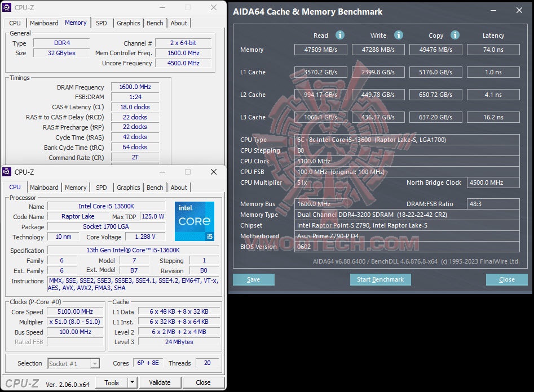The image size is (534, 392).
Task: Open Bench tab in upper CPU-Z window
Action: point(155,23)
